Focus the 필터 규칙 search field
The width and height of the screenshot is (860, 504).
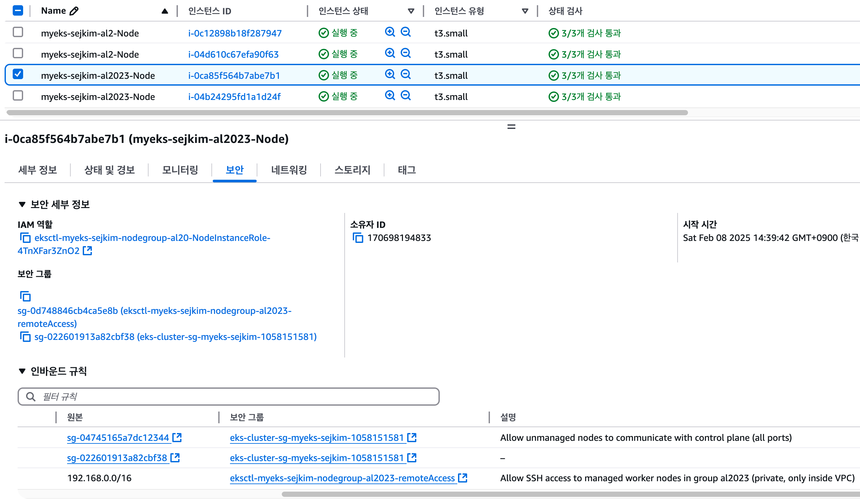[229, 397]
